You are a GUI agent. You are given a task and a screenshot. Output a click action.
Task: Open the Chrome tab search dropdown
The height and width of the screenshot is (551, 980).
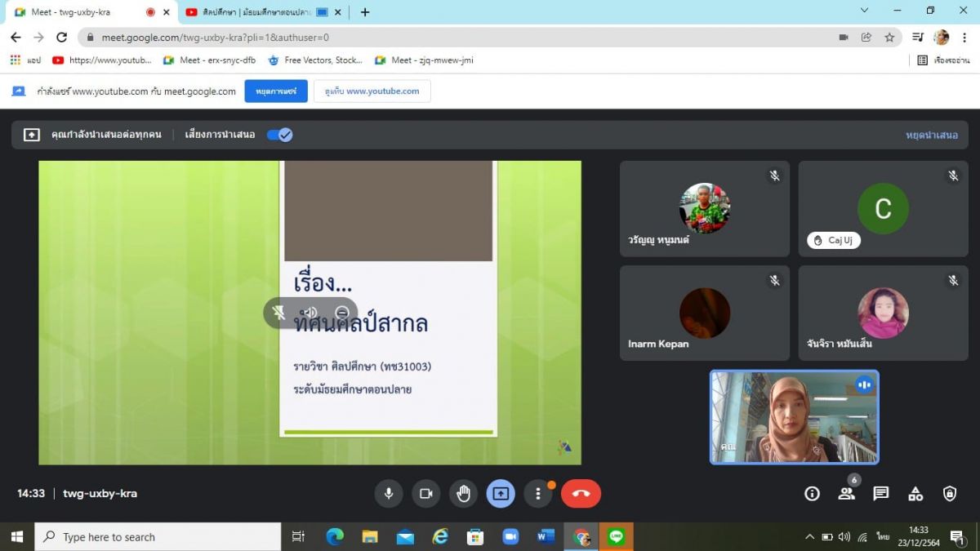[x=865, y=11]
